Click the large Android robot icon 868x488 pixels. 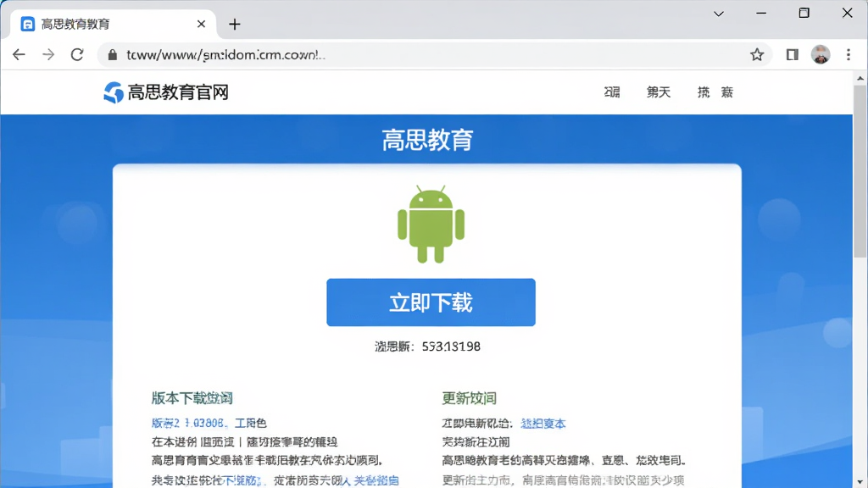coord(431,224)
